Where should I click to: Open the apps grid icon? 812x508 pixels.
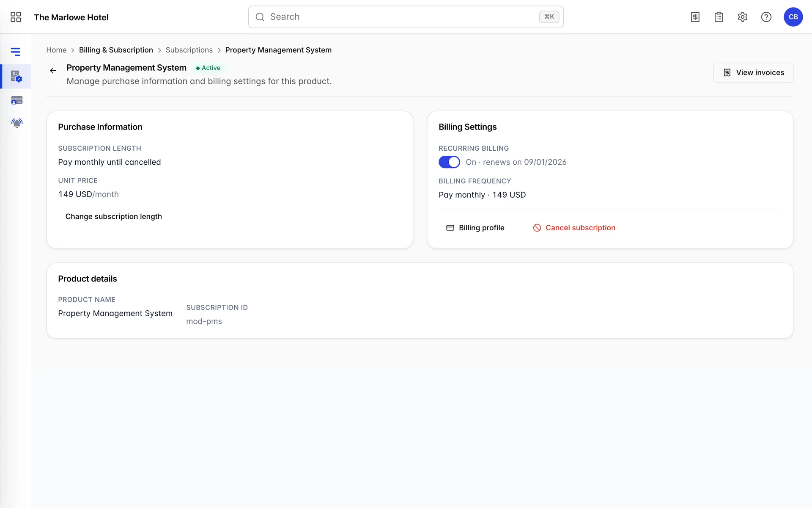click(16, 17)
